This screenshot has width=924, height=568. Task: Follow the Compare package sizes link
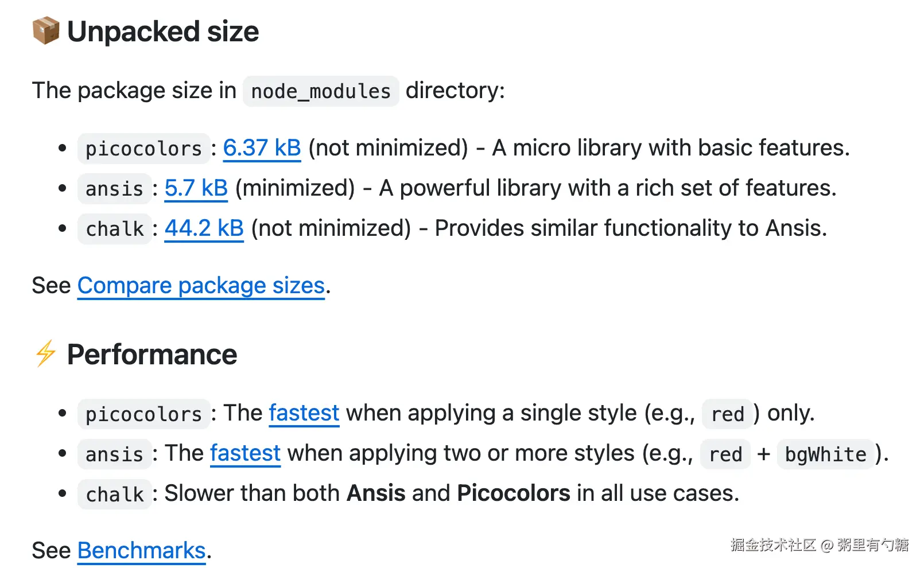pos(201,286)
